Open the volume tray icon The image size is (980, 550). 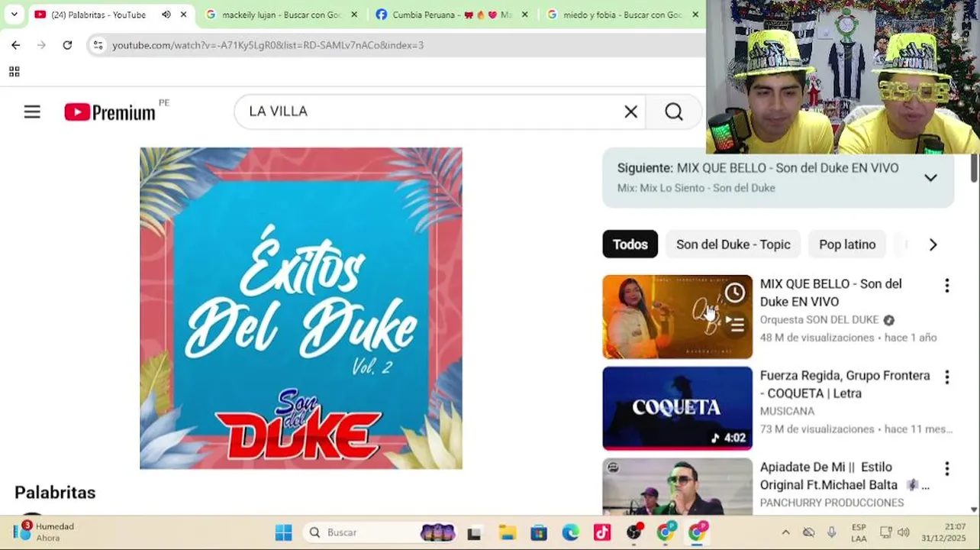(x=904, y=532)
